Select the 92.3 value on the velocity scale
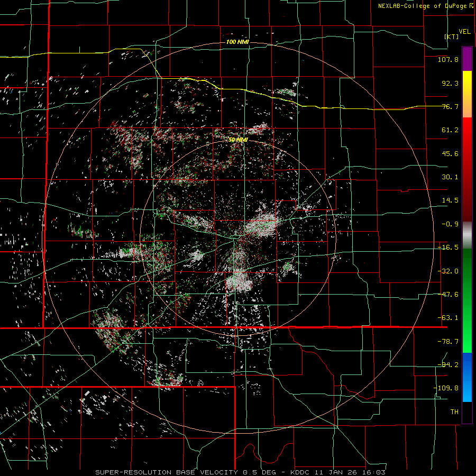The width and height of the screenshot is (476, 476). click(450, 83)
